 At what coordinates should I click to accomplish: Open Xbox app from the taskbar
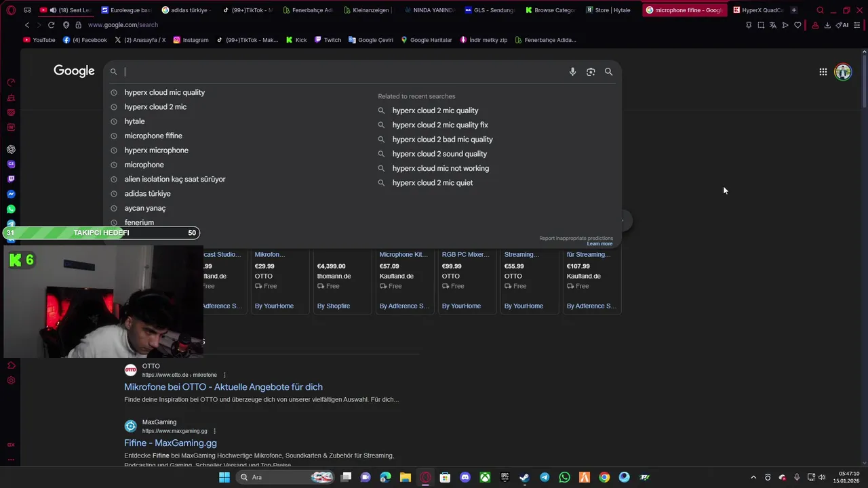[x=485, y=477]
